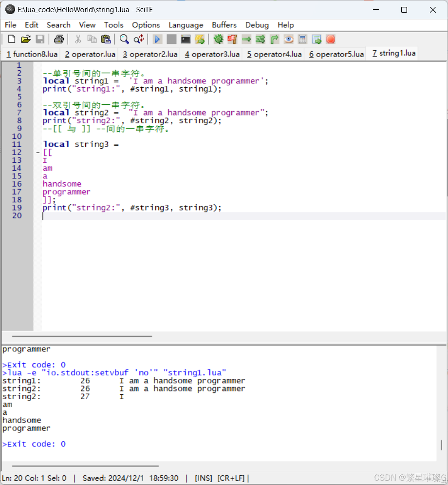Select the function8.lua buffer tab
The height and width of the screenshot is (485, 448).
[31, 54]
